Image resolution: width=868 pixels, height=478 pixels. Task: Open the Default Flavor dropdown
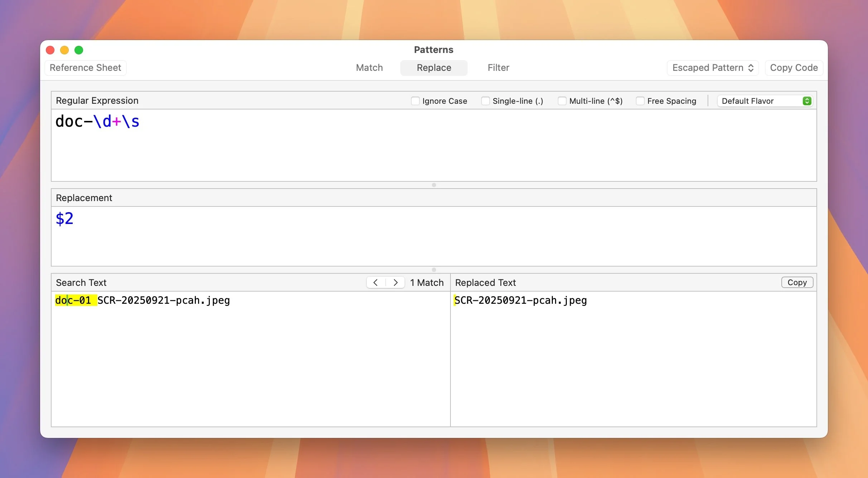[x=765, y=101]
